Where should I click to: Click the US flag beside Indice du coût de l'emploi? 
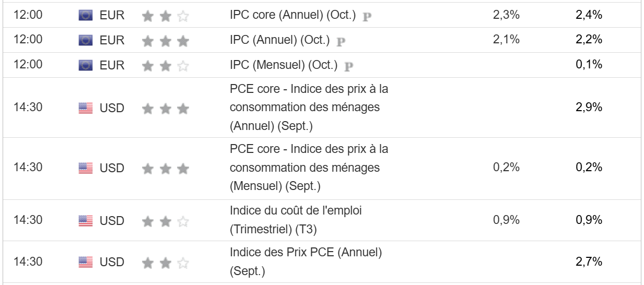point(86,221)
